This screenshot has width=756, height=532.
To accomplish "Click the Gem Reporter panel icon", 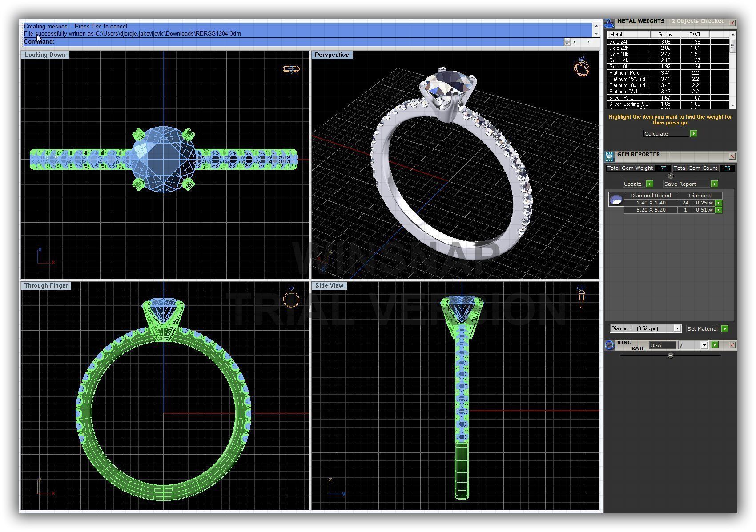I will point(609,156).
